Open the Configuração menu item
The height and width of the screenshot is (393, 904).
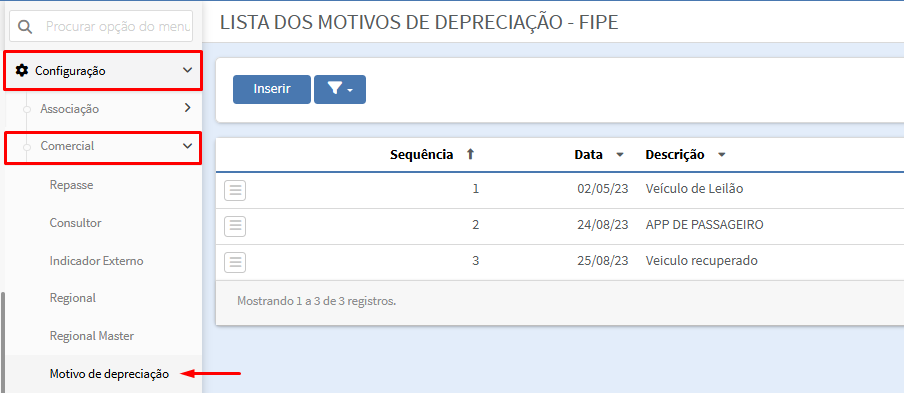click(x=103, y=71)
